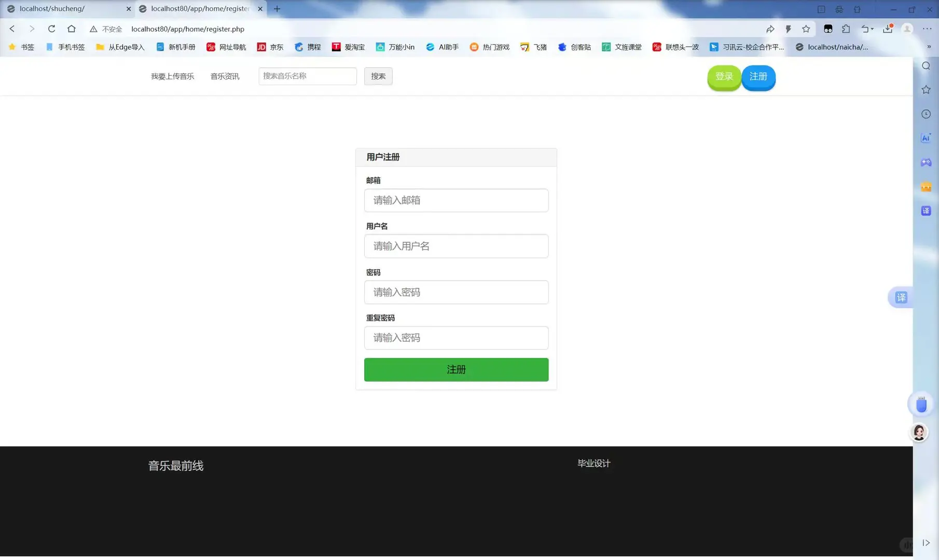Click the 请输入邮箱 email input field
This screenshot has height=560, width=939.
(x=456, y=200)
